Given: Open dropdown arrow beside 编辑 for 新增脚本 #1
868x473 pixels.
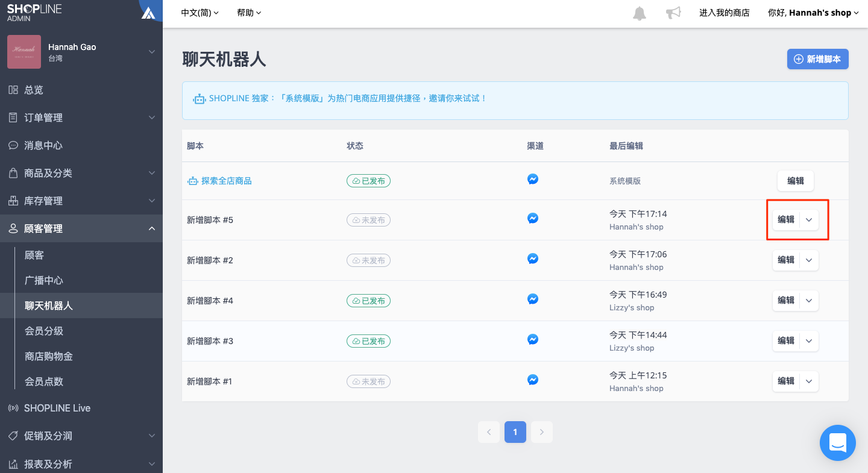Looking at the screenshot, I should (809, 381).
